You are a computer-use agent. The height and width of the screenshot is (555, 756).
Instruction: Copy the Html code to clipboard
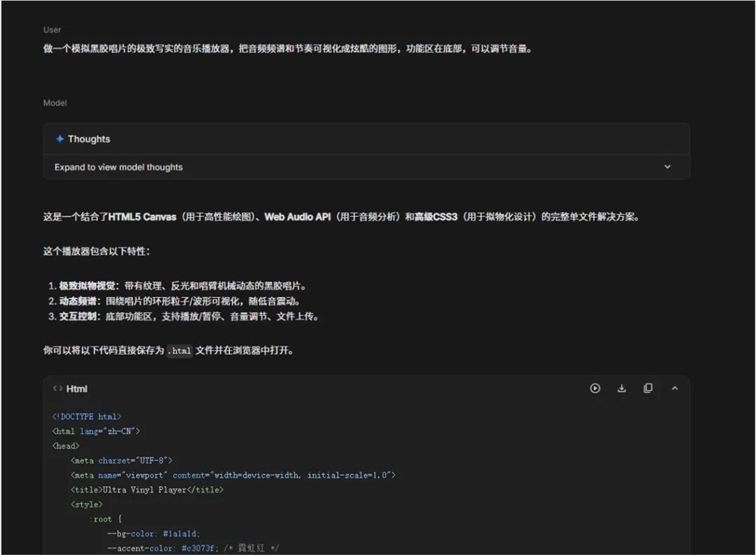[647, 388]
